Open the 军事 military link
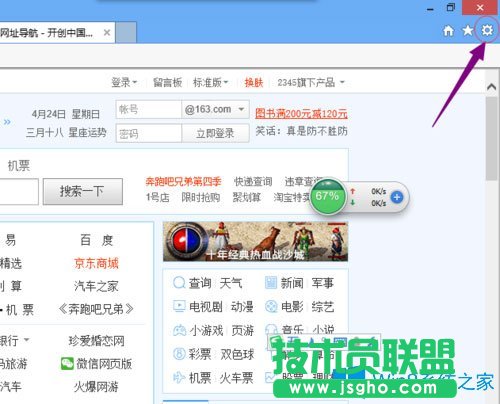Screen dimensions: 500x404 (x=323, y=283)
